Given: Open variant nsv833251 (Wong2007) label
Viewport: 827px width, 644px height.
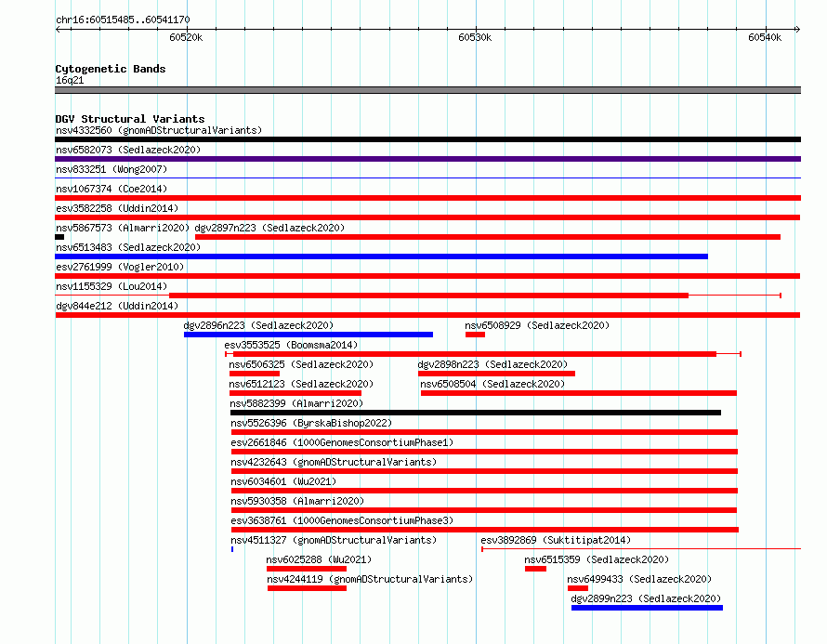Looking at the screenshot, I should pos(112,169).
